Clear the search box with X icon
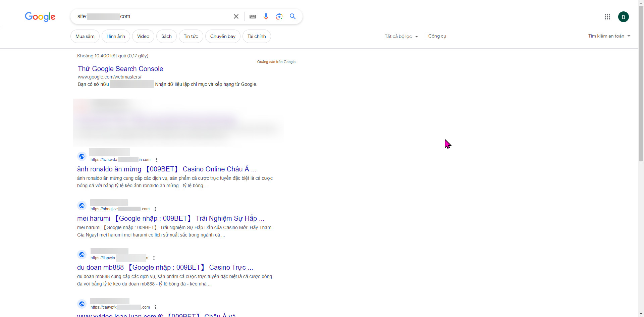 click(x=236, y=16)
